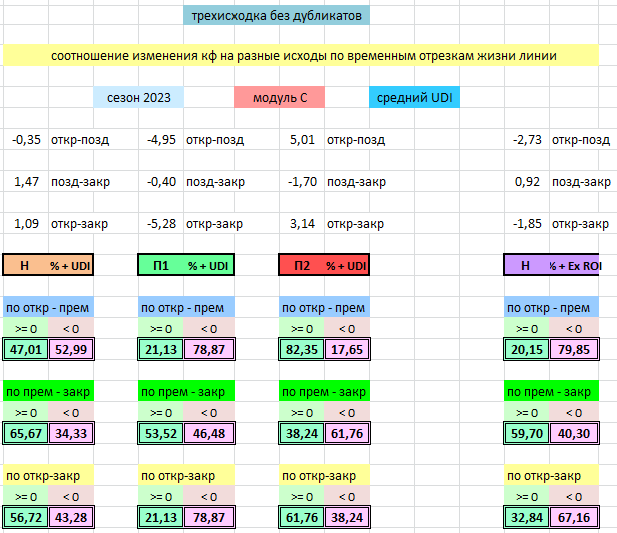Select 21,13 under П1 'по откр - прем'
617x533 pixels.
161,349
